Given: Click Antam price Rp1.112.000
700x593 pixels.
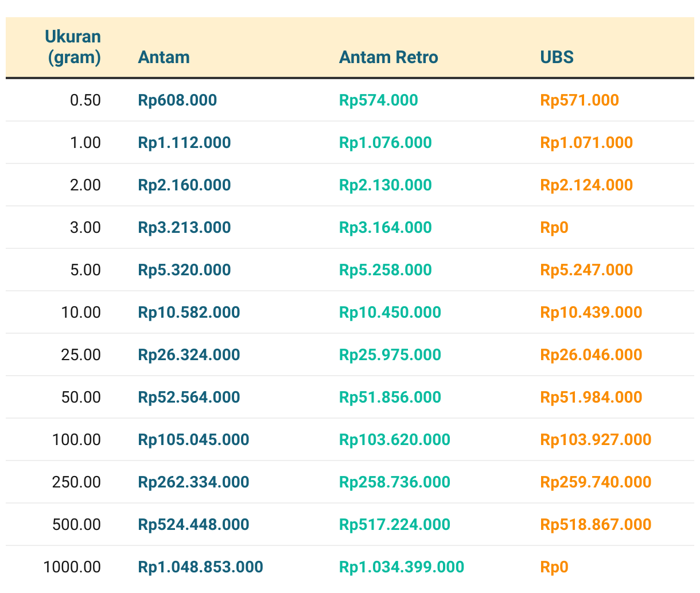Looking at the screenshot, I should (185, 143).
